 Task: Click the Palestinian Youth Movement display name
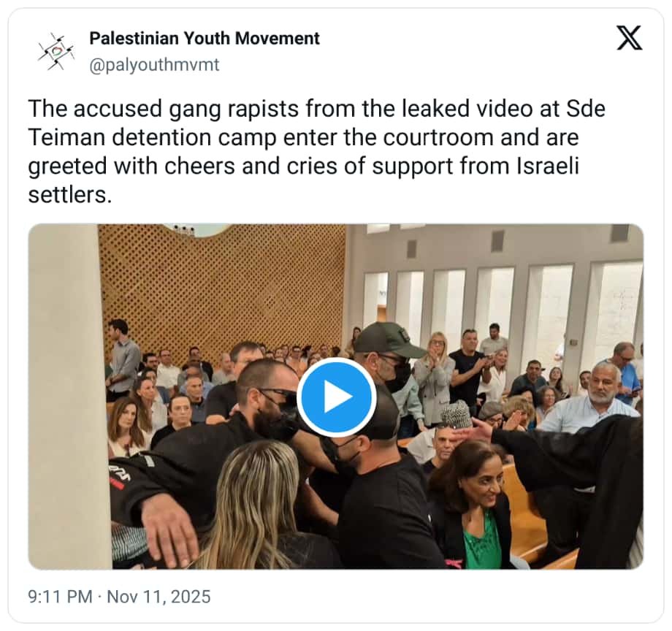click(205, 38)
